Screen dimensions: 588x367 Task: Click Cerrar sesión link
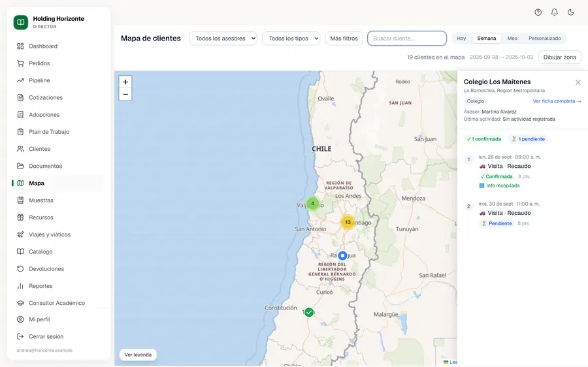(x=46, y=336)
